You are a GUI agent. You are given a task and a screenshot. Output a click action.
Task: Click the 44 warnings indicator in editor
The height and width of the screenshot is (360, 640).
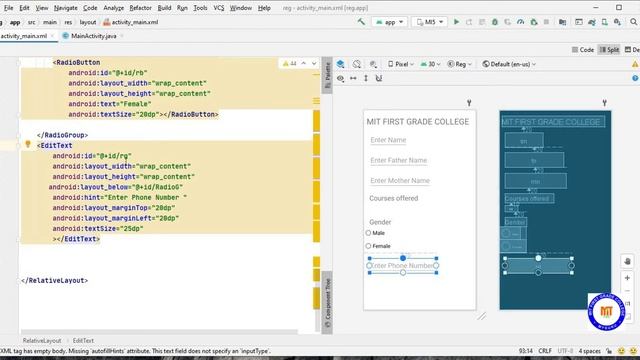pyautogui.click(x=290, y=63)
